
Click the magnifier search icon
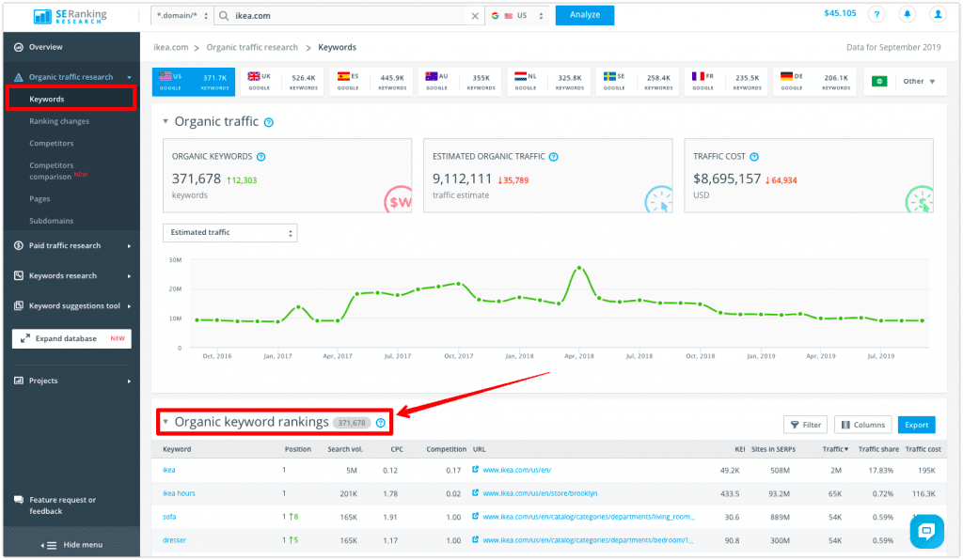(x=224, y=16)
